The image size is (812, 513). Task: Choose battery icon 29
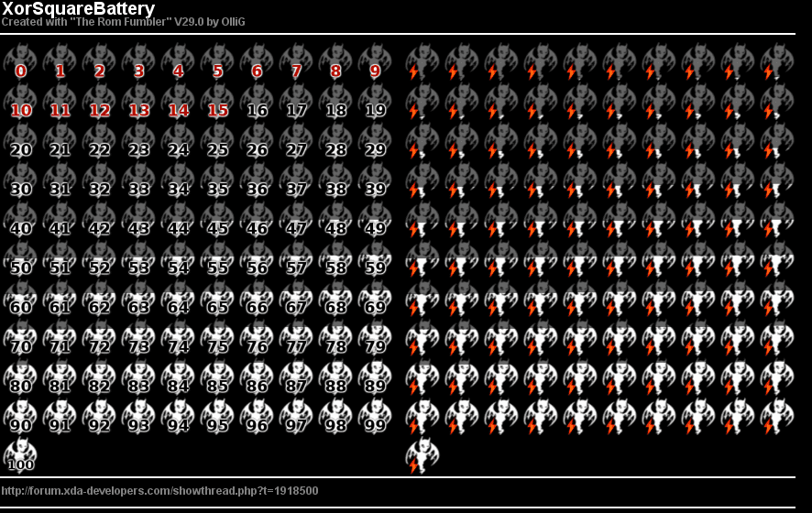pos(375,141)
